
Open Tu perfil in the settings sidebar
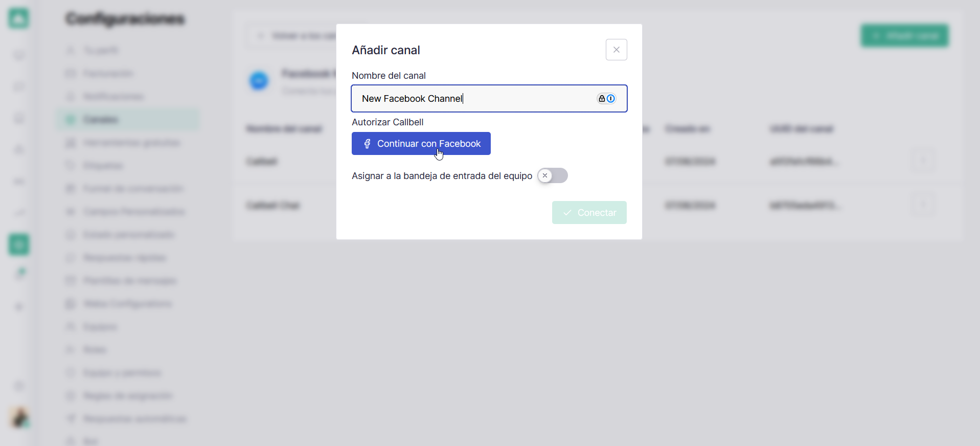tap(101, 50)
